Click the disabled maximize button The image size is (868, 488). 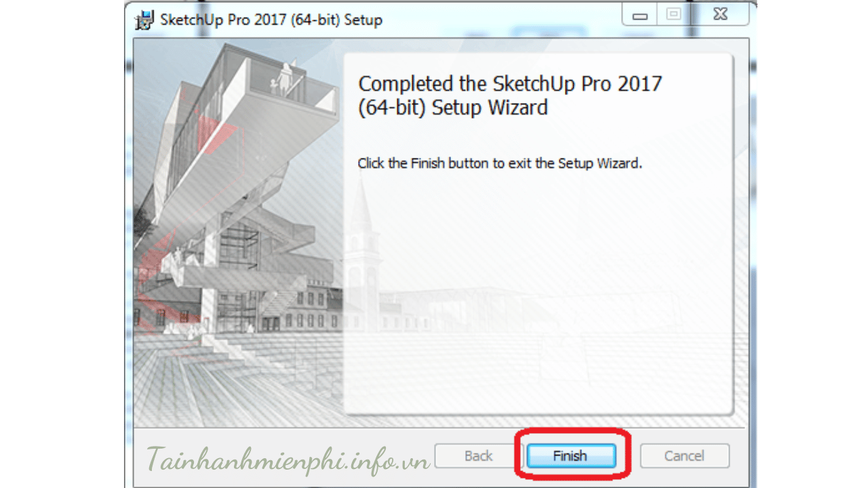click(673, 14)
